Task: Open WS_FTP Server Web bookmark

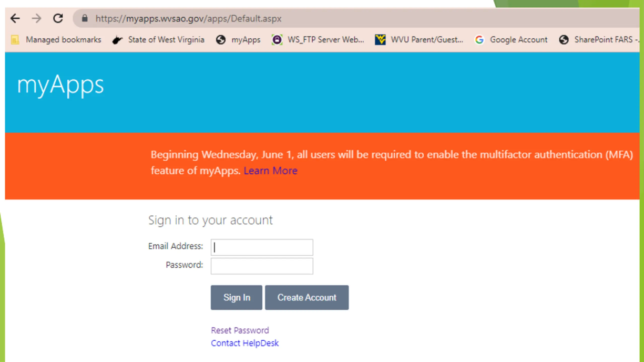Action: (x=318, y=40)
